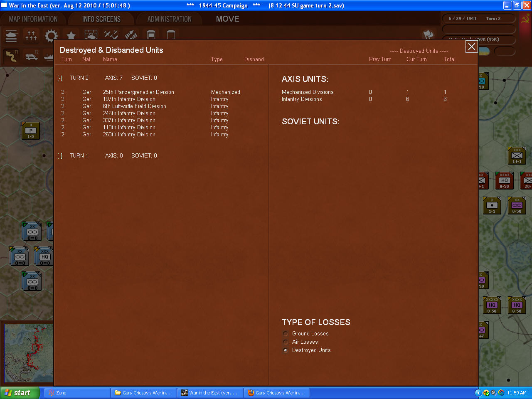Open the star victory screen icon
Viewport: 532px width, 399px height.
pyautogui.click(x=71, y=36)
